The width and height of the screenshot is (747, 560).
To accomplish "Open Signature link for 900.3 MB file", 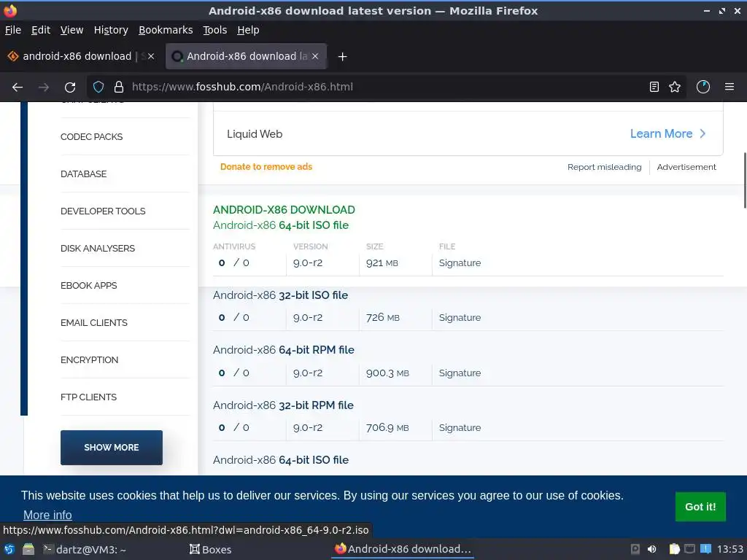I will point(460,373).
